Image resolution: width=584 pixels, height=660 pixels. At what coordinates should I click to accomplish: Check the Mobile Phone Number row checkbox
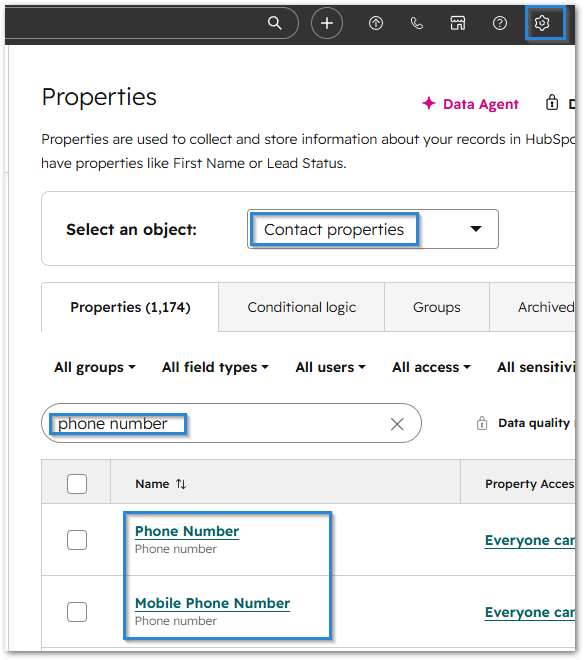(x=77, y=612)
